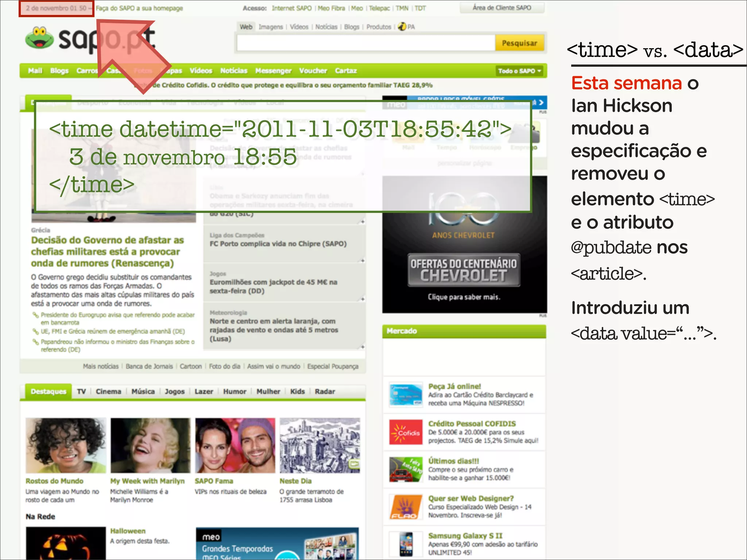This screenshot has height=560, width=747.
Task: Open Mais notícias link
Action: 101,366
